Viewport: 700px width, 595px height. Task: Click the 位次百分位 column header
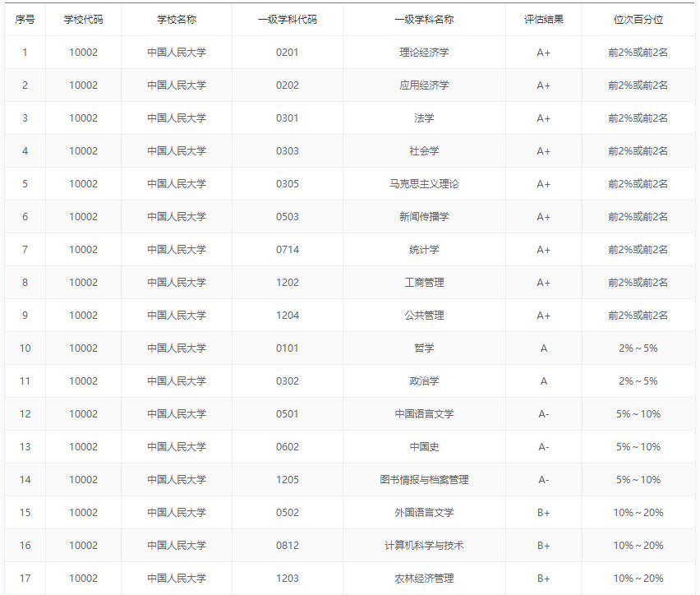[x=638, y=20]
